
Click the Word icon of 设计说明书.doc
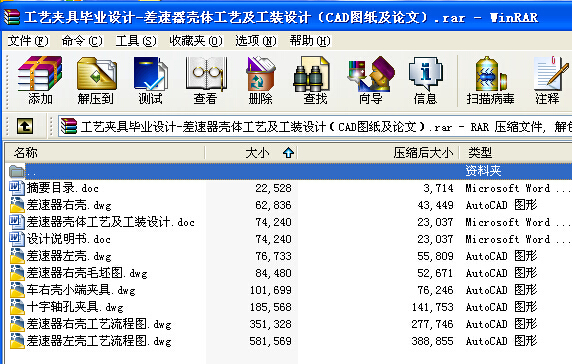click(x=17, y=239)
